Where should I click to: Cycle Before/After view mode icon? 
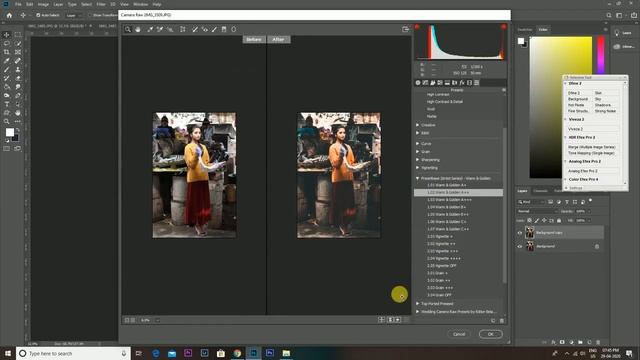pyautogui.click(x=381, y=320)
